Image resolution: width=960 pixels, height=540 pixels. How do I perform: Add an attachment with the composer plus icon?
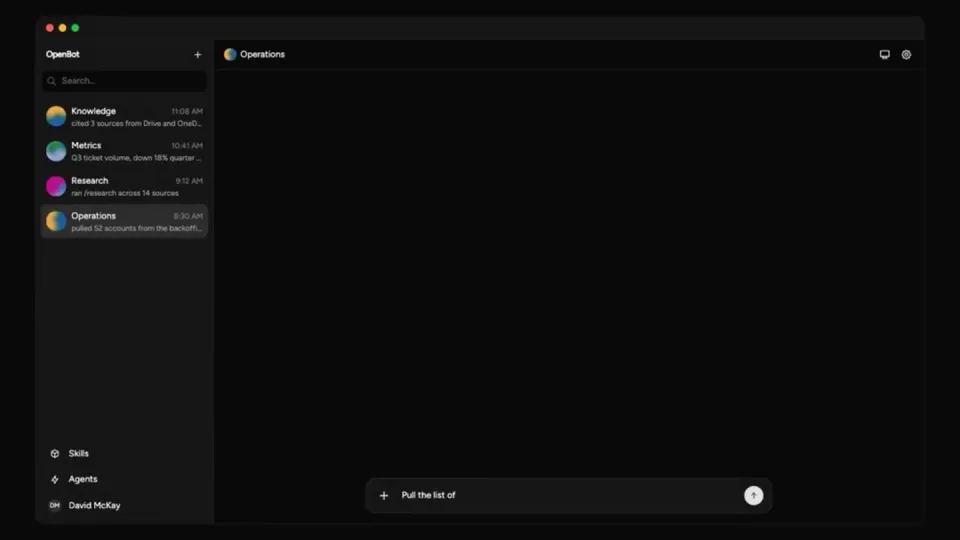point(384,495)
